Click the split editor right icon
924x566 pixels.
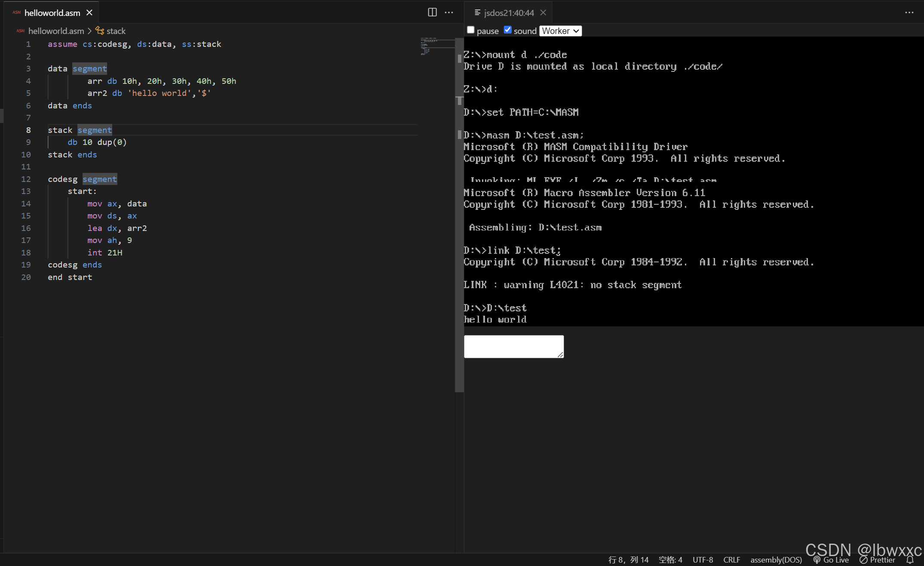pyautogui.click(x=432, y=12)
